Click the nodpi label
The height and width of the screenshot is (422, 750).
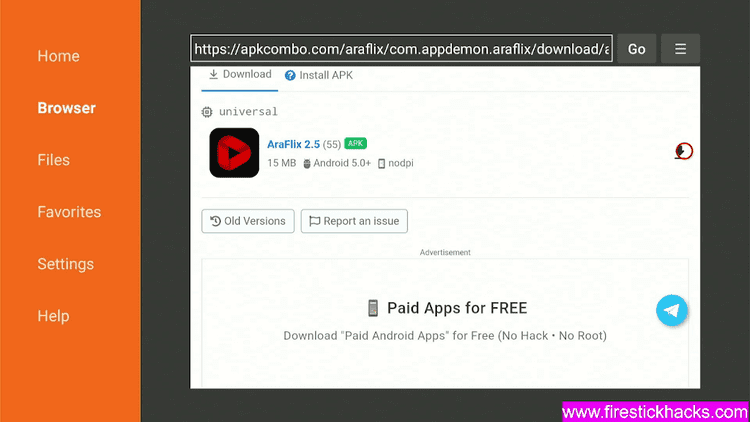(401, 163)
